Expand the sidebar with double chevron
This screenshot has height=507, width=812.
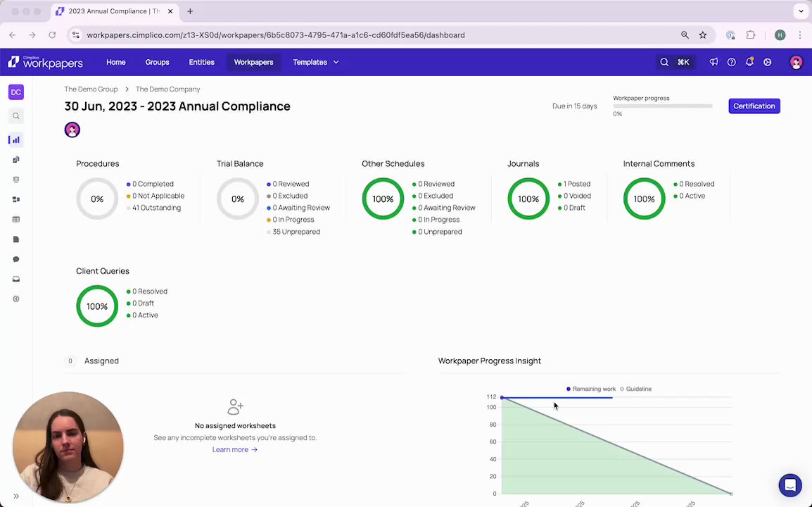[x=16, y=496]
